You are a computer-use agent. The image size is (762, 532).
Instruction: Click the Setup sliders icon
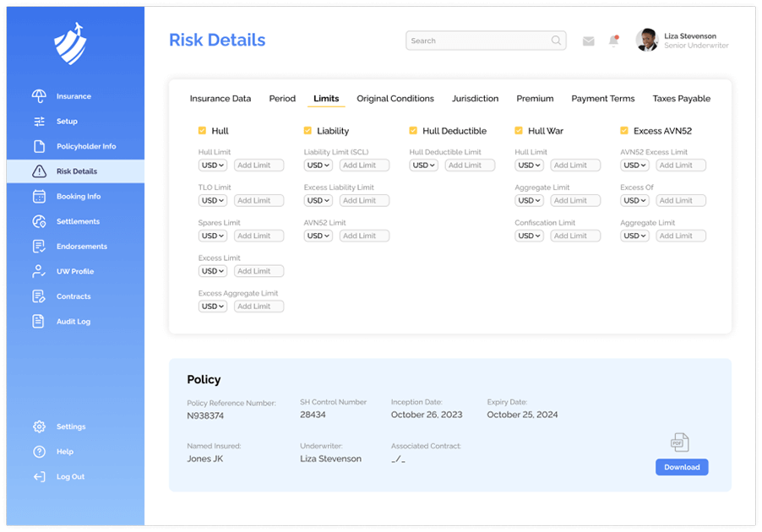(39, 122)
